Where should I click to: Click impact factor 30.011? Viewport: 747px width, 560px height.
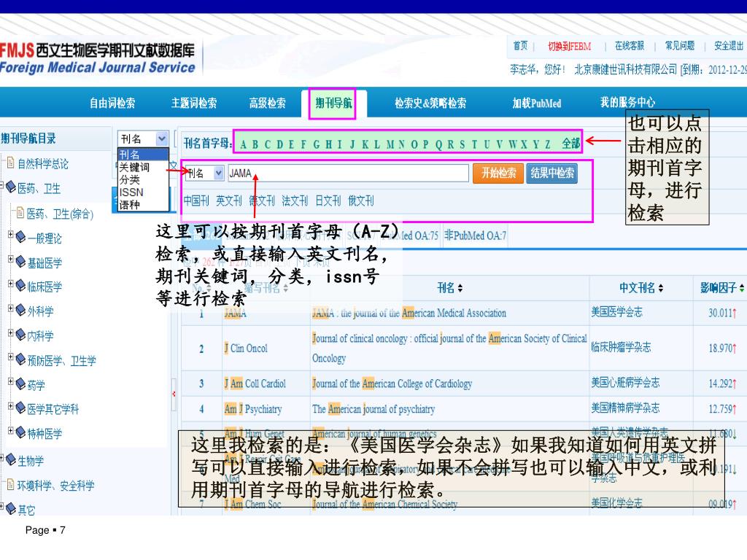(722, 313)
